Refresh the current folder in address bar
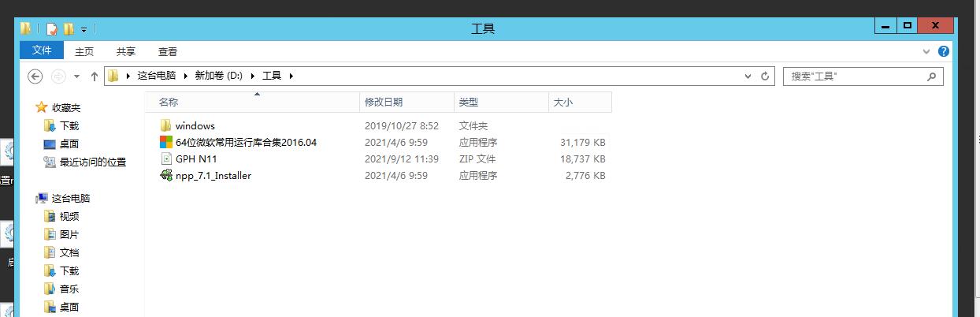Image resolution: width=980 pixels, height=317 pixels. point(764,76)
